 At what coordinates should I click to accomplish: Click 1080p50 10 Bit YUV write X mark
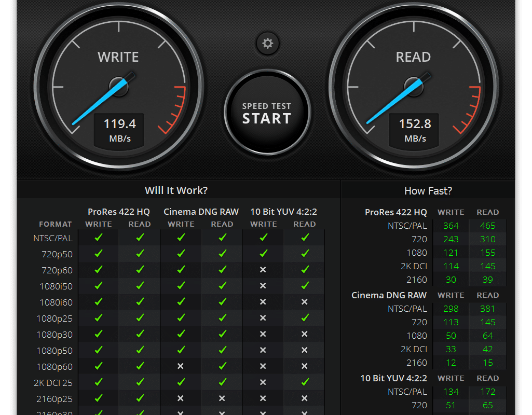(263, 350)
